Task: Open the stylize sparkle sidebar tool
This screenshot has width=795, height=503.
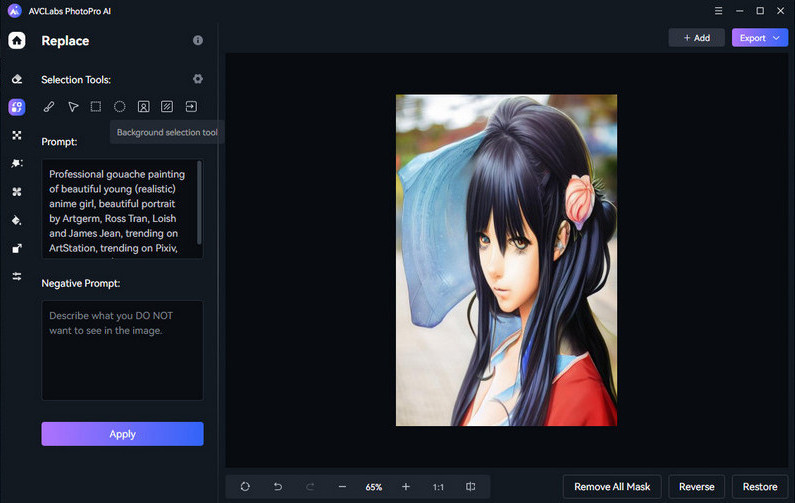Action: pos(17,163)
